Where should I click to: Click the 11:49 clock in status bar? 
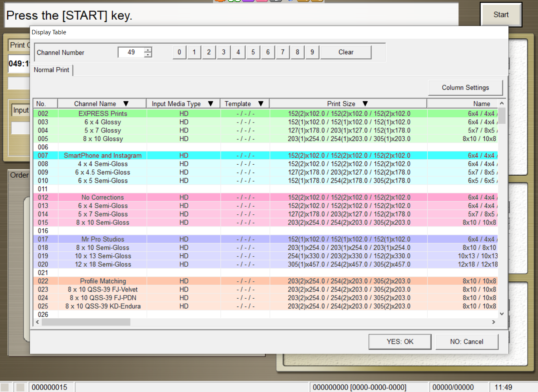pos(503,387)
